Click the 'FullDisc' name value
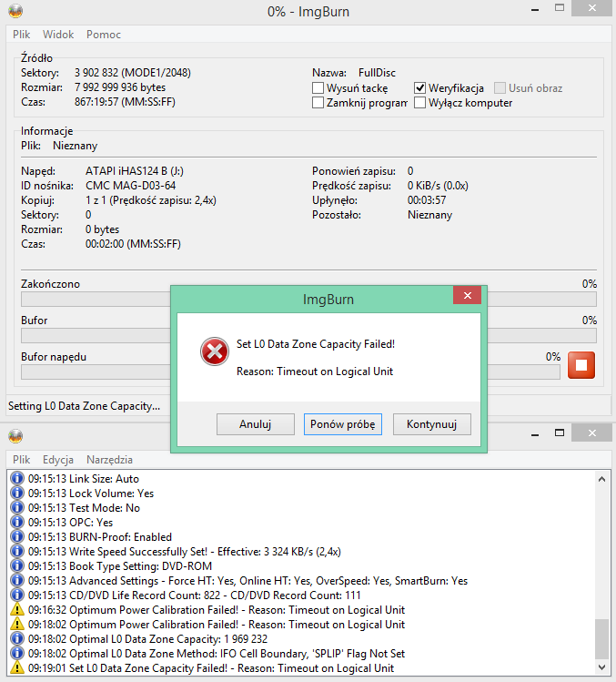Viewport: 616px width, 682px height. click(377, 73)
